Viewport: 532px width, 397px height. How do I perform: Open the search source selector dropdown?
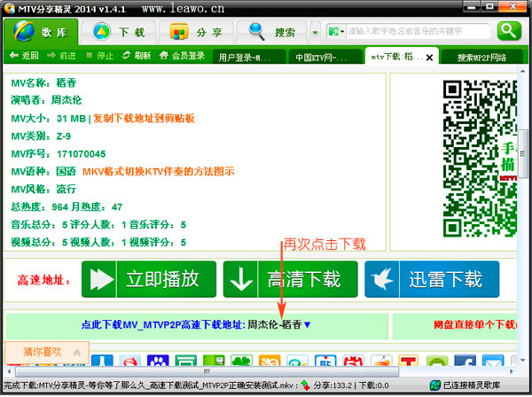336,32
